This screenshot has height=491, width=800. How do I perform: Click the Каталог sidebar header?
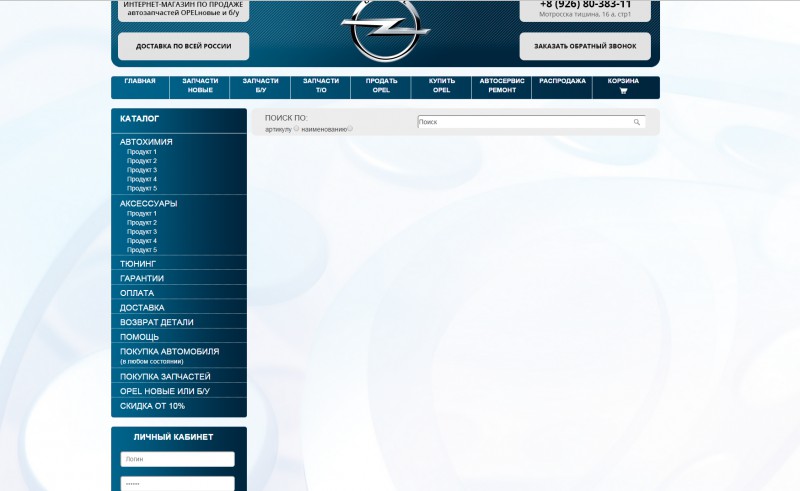click(140, 119)
